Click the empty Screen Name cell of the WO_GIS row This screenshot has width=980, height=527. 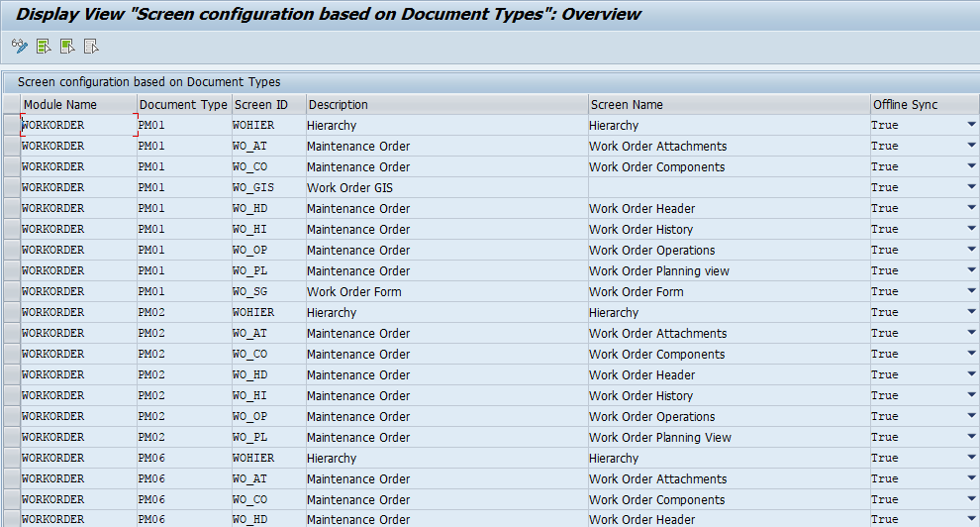[728, 187]
